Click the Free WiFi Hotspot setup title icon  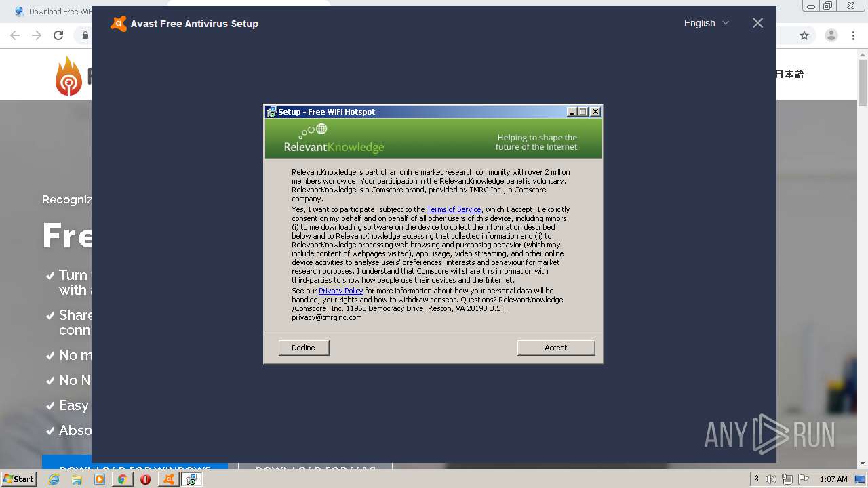(x=271, y=112)
